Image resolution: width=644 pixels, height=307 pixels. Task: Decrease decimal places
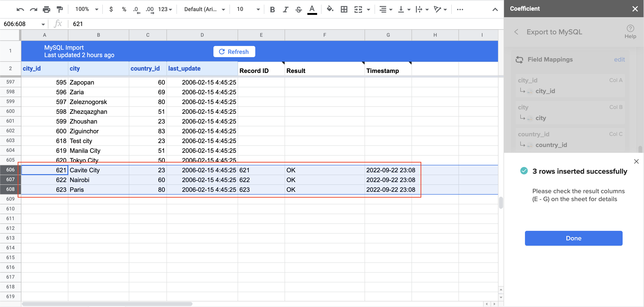coord(136,10)
